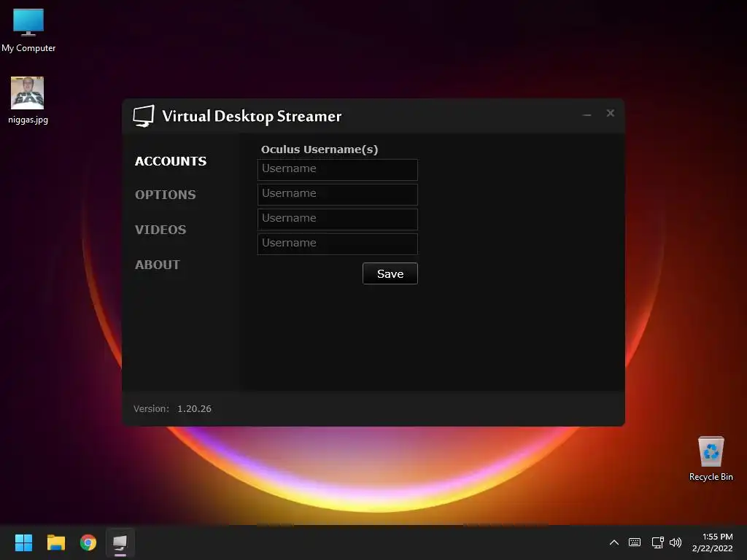
Task: Open the volume control tray icon
Action: 675,542
